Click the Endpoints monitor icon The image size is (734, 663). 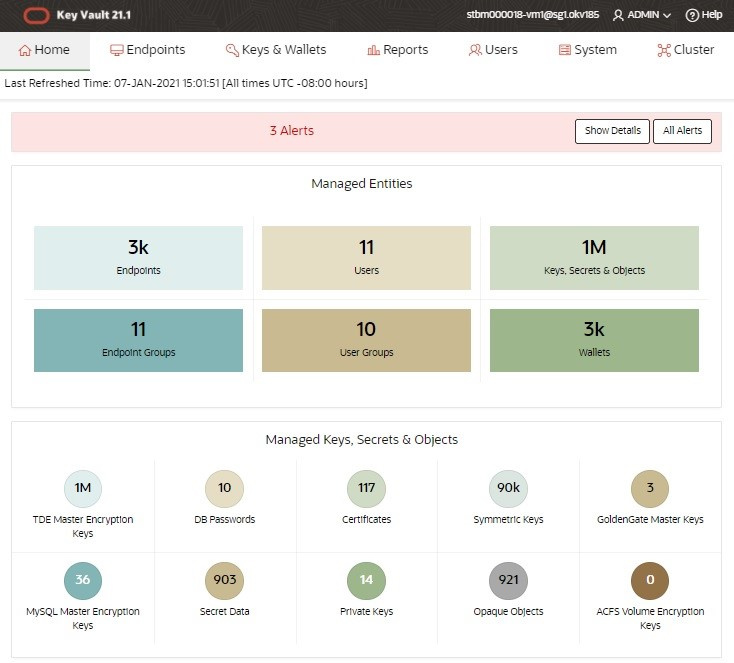pyautogui.click(x=117, y=50)
